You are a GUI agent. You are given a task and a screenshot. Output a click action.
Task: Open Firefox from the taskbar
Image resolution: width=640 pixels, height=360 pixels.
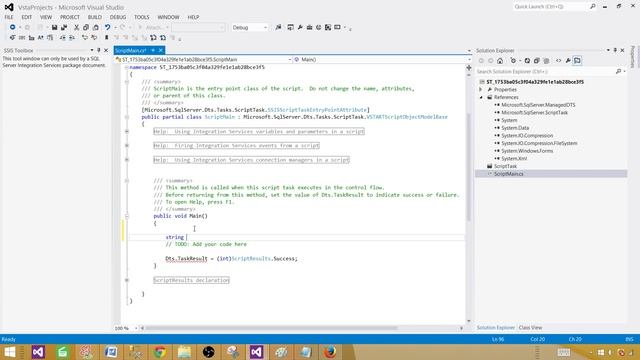[x=330, y=351]
